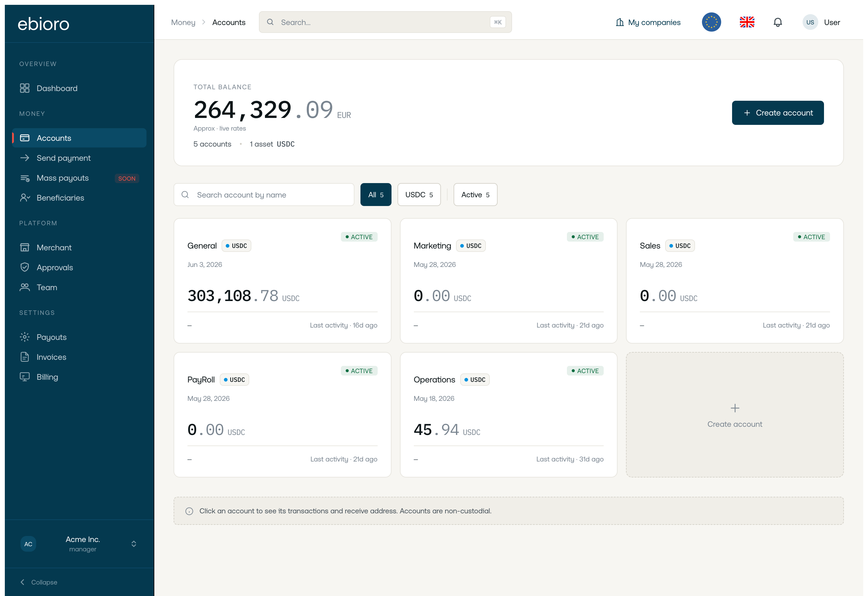
Task: Select the All 5 filter
Action: [376, 195]
